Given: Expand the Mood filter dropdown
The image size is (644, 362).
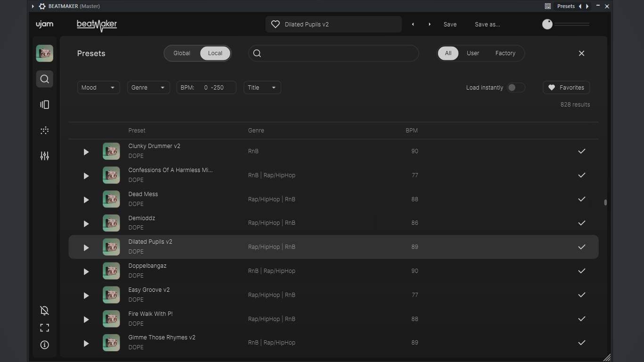Looking at the screenshot, I should (x=98, y=88).
